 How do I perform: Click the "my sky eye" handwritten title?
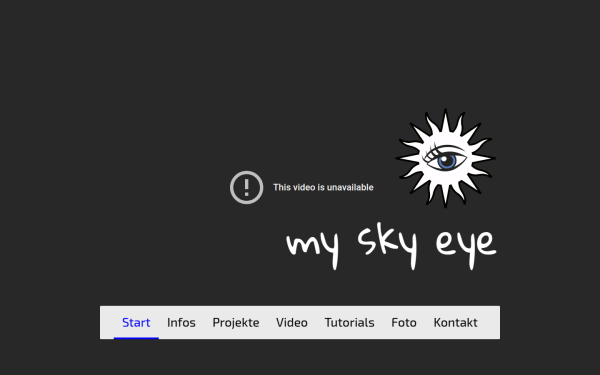click(391, 246)
